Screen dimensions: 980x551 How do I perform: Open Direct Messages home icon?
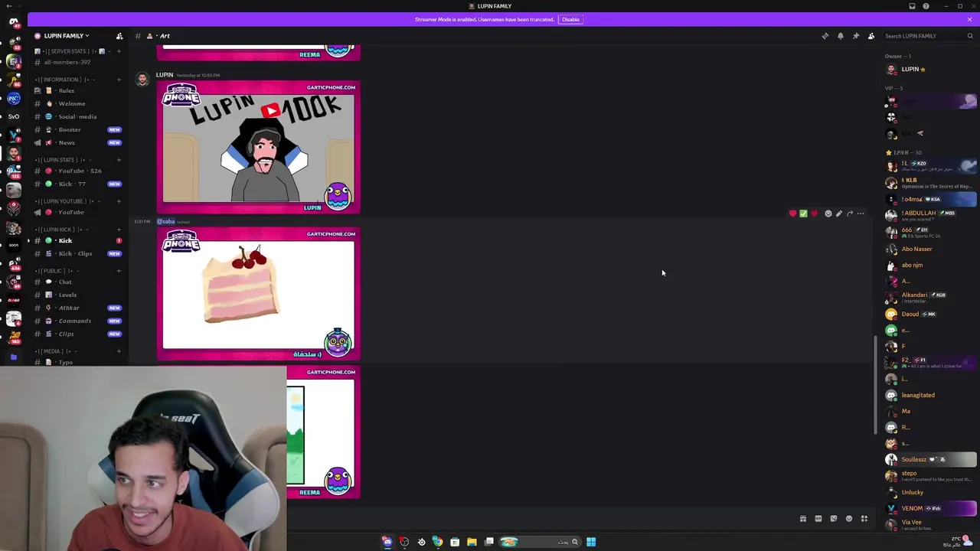13,21
